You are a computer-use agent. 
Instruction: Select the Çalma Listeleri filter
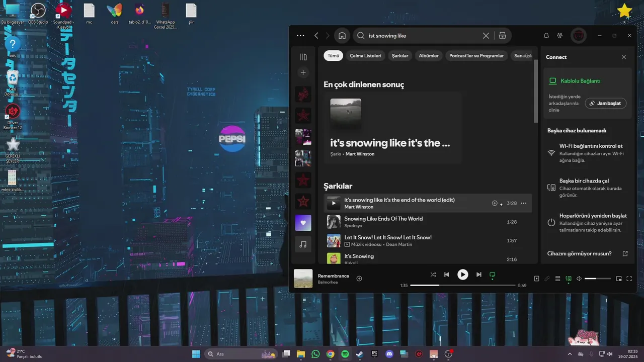[x=366, y=56]
